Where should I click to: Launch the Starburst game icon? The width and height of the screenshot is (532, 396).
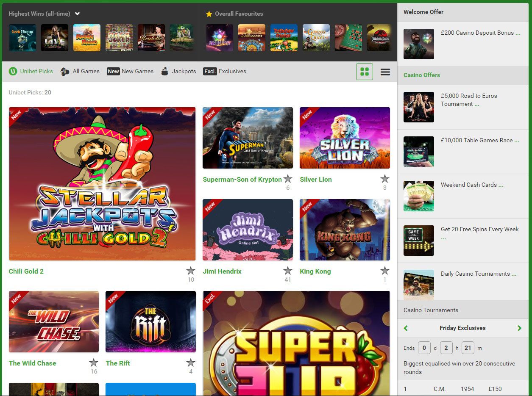click(220, 38)
